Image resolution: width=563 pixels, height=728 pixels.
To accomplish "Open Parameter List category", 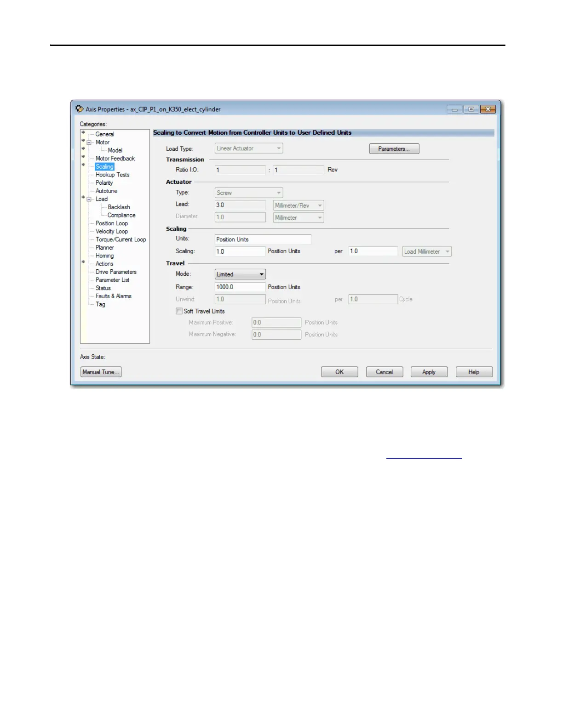I will (x=112, y=280).
